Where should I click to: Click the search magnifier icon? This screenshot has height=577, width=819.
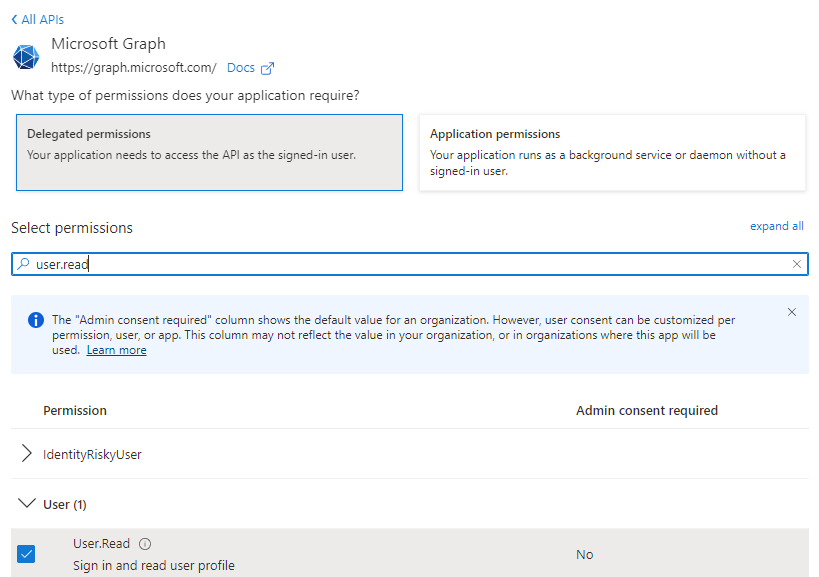point(23,264)
